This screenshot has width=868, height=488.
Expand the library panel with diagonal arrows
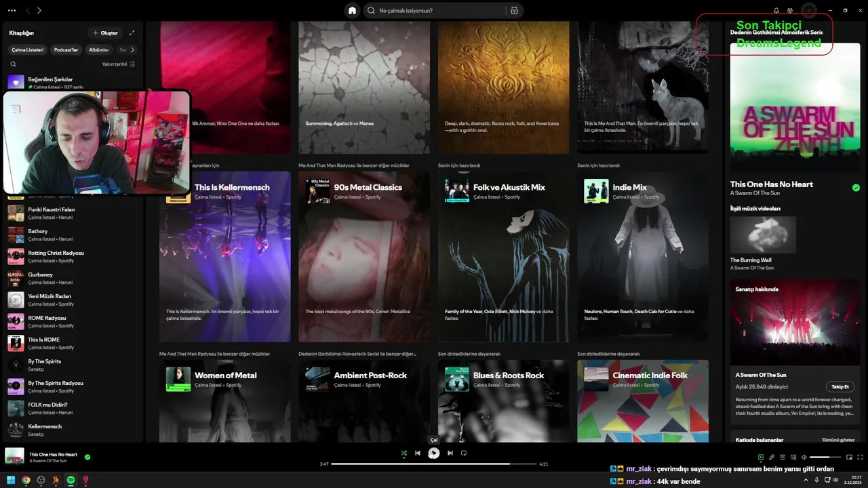tap(132, 33)
